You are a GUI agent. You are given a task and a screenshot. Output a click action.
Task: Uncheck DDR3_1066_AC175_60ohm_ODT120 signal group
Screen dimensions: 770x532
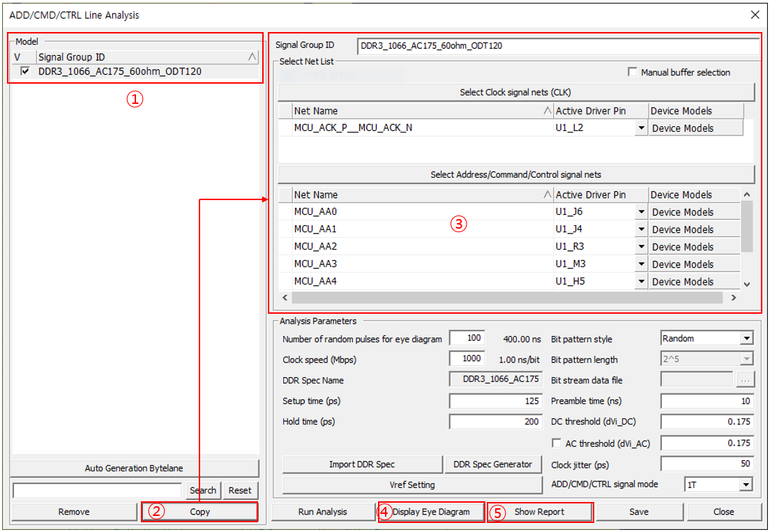25,71
